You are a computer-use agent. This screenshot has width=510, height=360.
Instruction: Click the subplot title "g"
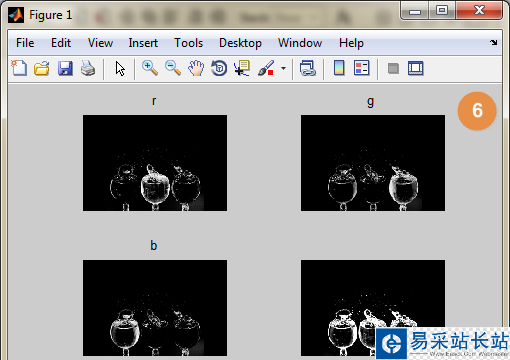370,102
